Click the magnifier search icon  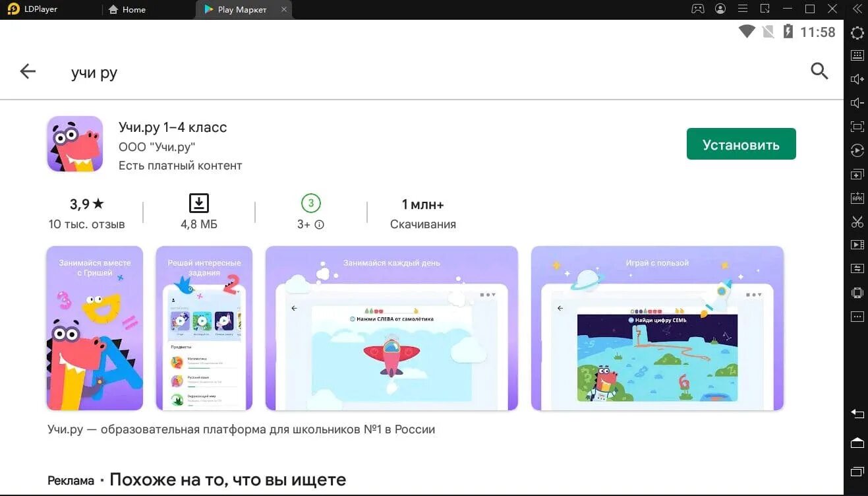click(819, 71)
